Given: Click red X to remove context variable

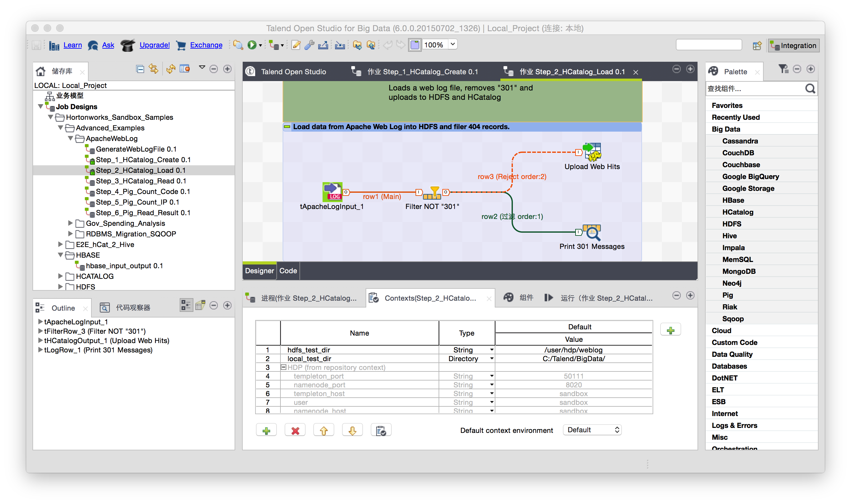Looking at the screenshot, I should (x=295, y=431).
